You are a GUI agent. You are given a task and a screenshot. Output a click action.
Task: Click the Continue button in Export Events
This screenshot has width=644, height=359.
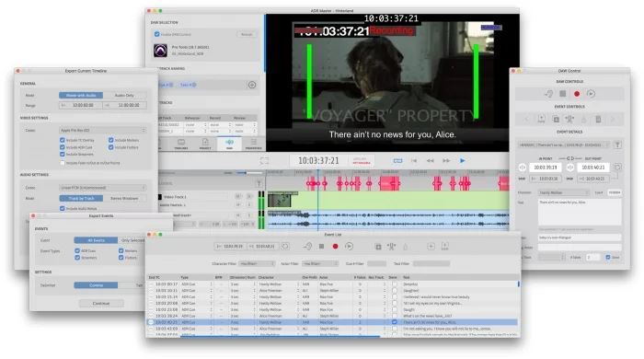tap(101, 303)
